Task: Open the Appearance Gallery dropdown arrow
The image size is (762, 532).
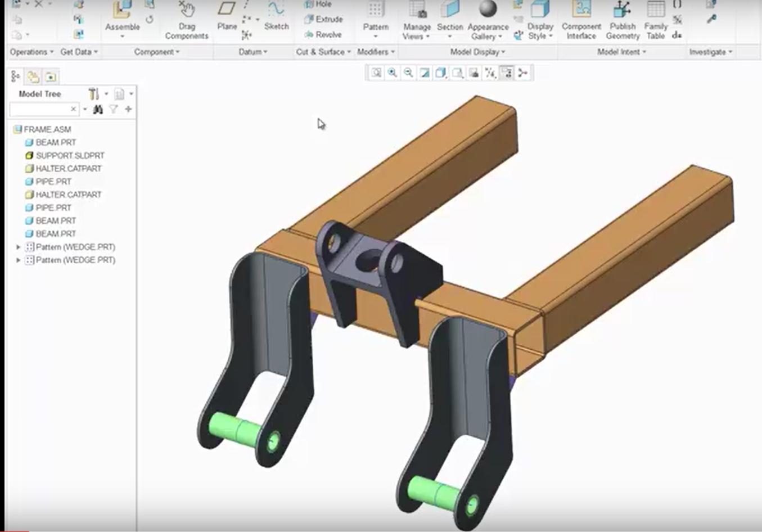Action: 500,37
